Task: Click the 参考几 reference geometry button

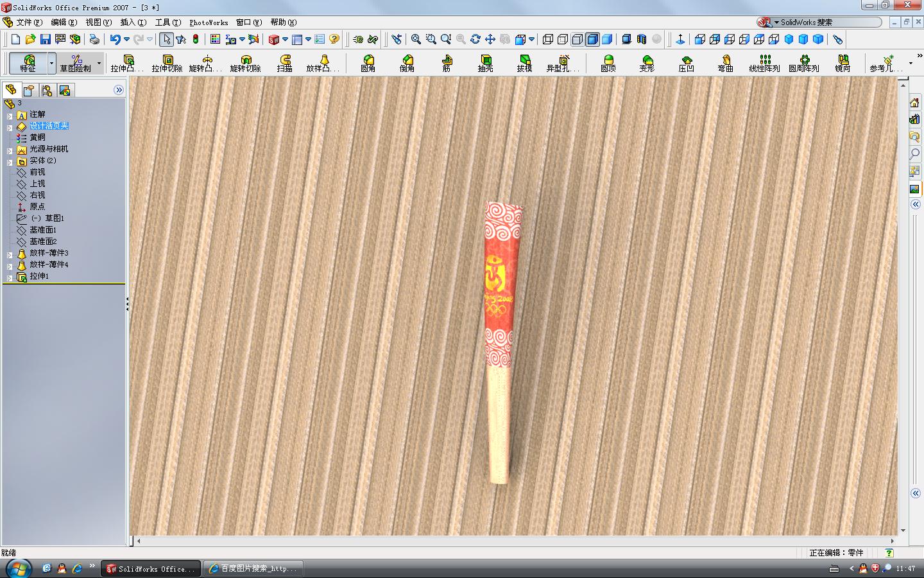Action: pyautogui.click(x=886, y=63)
